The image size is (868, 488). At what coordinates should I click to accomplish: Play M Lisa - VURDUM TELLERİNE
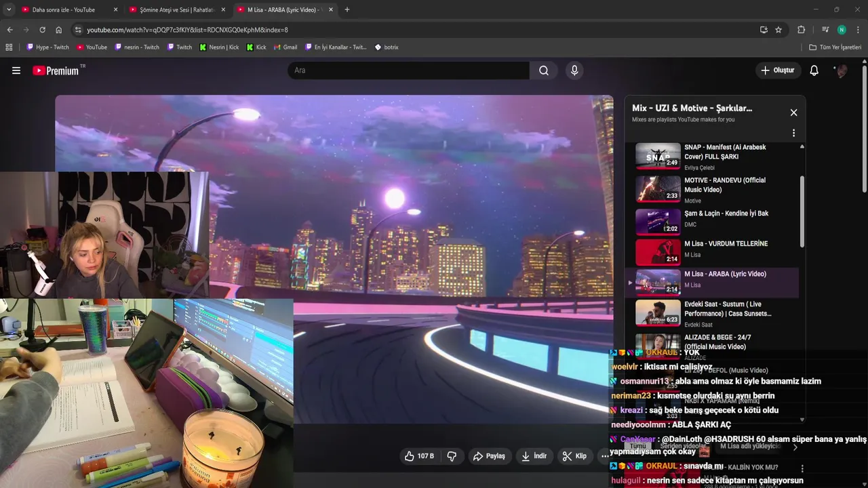[x=711, y=251]
